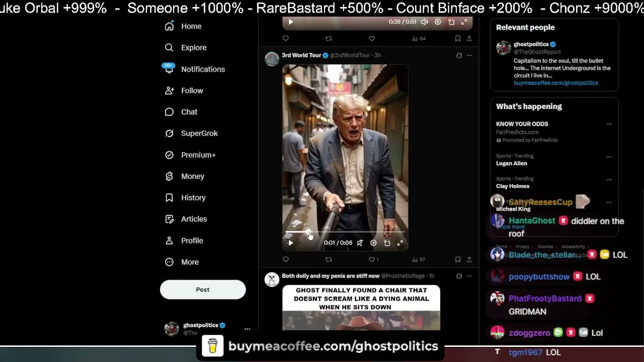Unmute the 3rd World Tour video
The height and width of the screenshot is (362, 644).
tap(360, 243)
